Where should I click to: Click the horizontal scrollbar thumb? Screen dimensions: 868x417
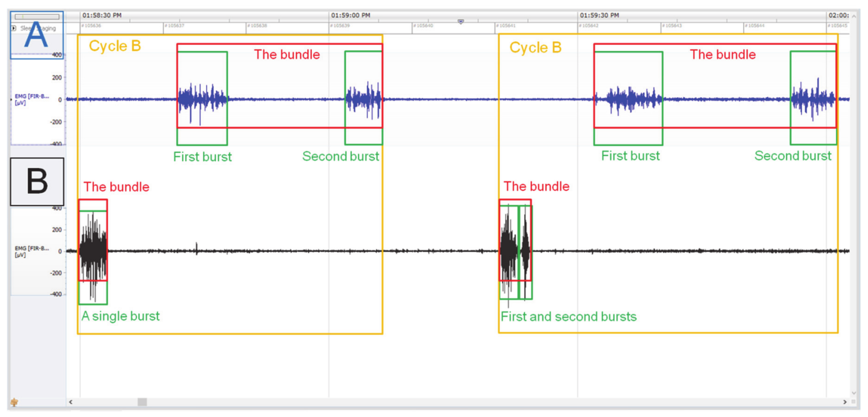pos(142,402)
